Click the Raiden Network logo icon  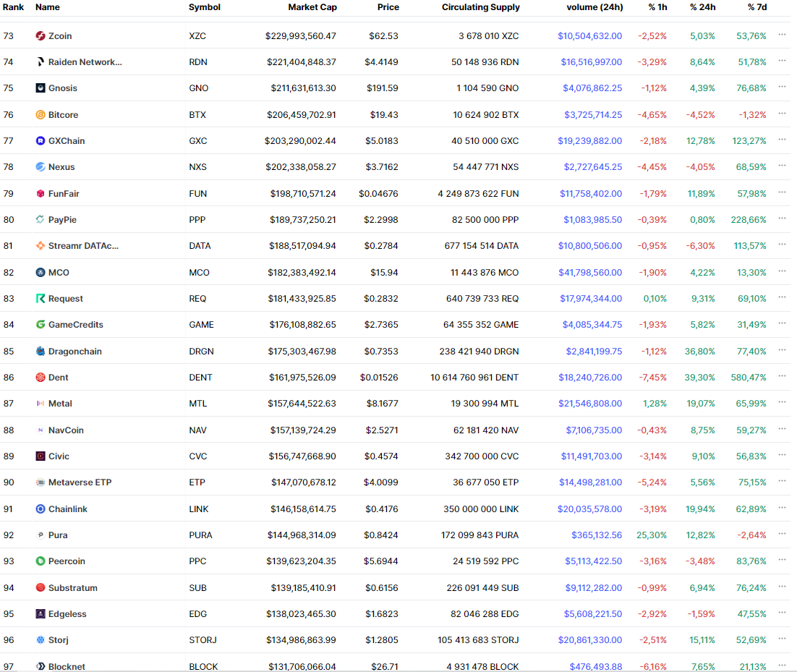41,62
